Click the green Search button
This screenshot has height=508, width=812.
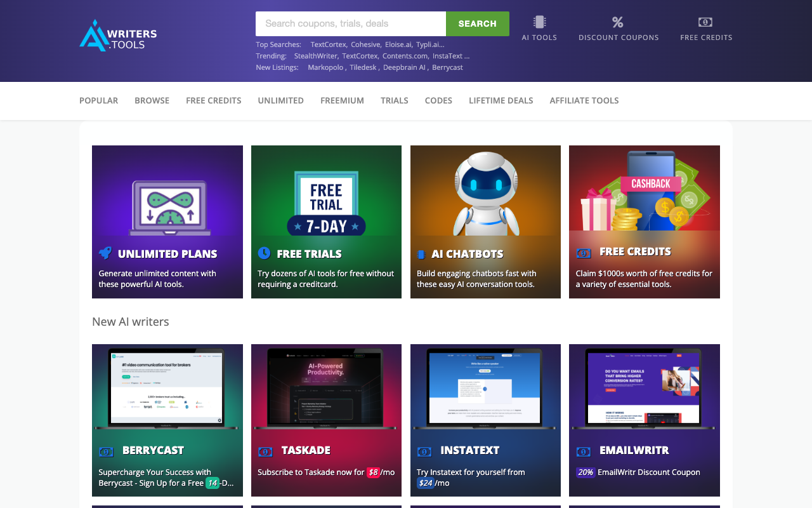coord(478,23)
